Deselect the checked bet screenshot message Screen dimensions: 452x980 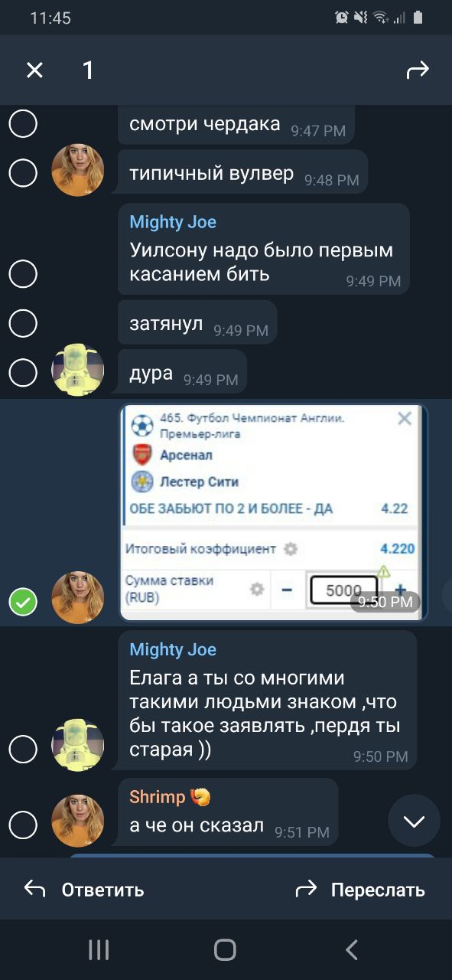23,603
